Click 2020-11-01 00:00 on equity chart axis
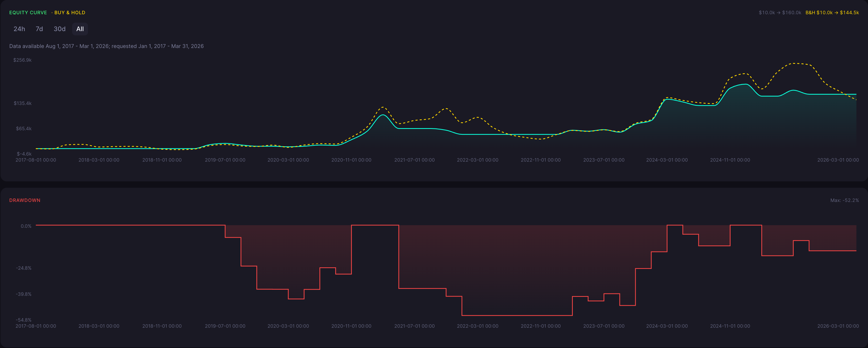 [x=352, y=160]
